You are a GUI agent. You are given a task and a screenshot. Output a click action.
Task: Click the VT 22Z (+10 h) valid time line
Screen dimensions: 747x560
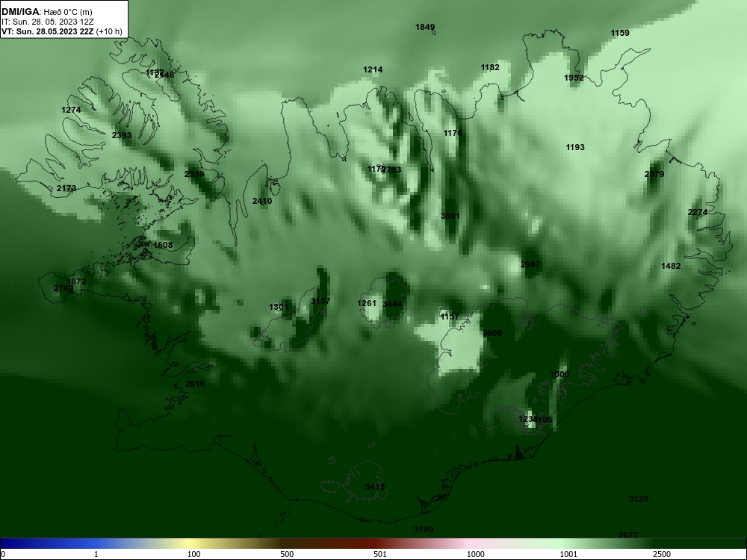click(x=62, y=32)
